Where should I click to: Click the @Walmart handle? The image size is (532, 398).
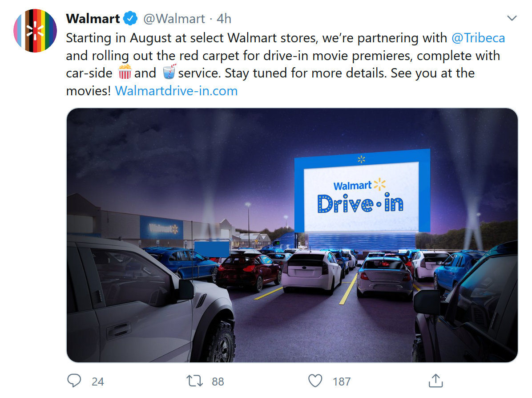click(x=174, y=19)
